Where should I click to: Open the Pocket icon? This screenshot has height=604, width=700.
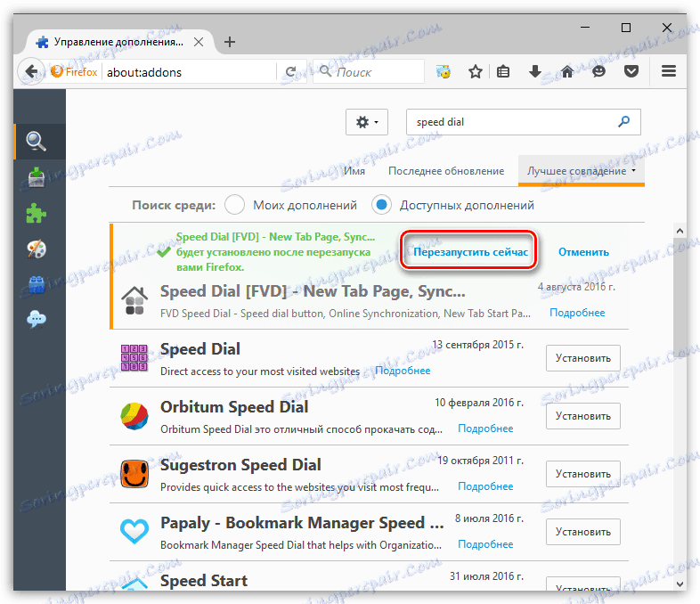pos(631,71)
